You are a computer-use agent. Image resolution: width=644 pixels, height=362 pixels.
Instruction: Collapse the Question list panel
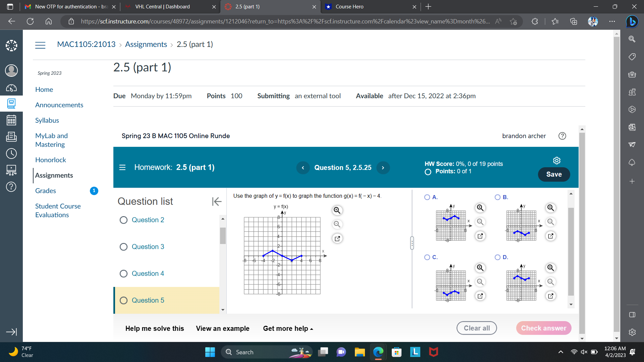point(217,201)
